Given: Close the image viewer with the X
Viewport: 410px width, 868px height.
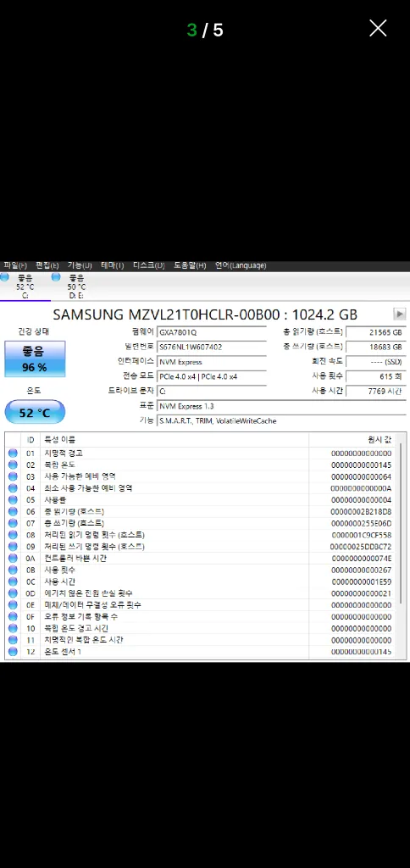Looking at the screenshot, I should click(378, 28).
